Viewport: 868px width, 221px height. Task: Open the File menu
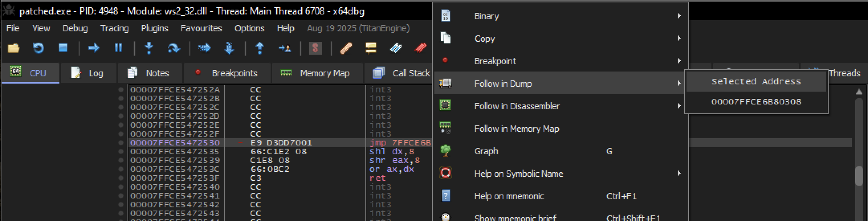(x=13, y=28)
